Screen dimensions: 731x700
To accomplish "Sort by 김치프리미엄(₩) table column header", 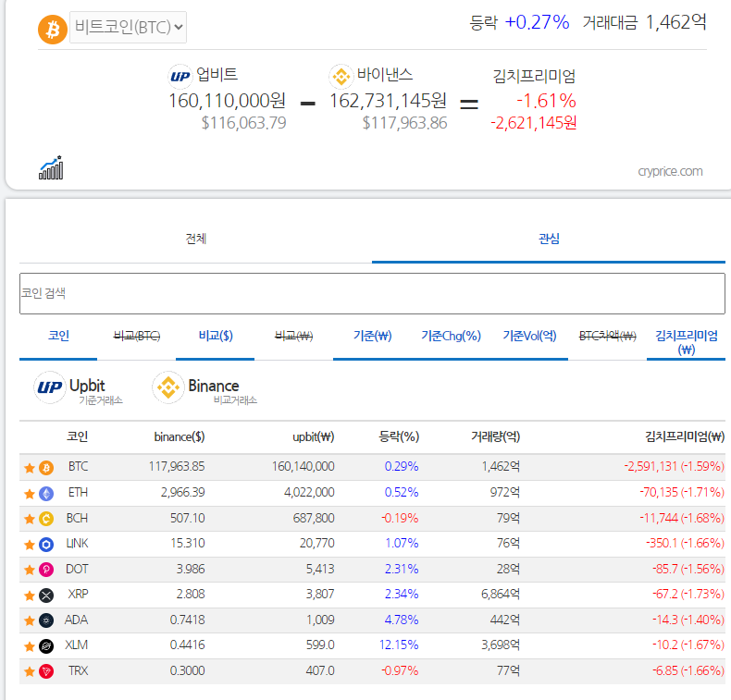I will (x=685, y=436).
